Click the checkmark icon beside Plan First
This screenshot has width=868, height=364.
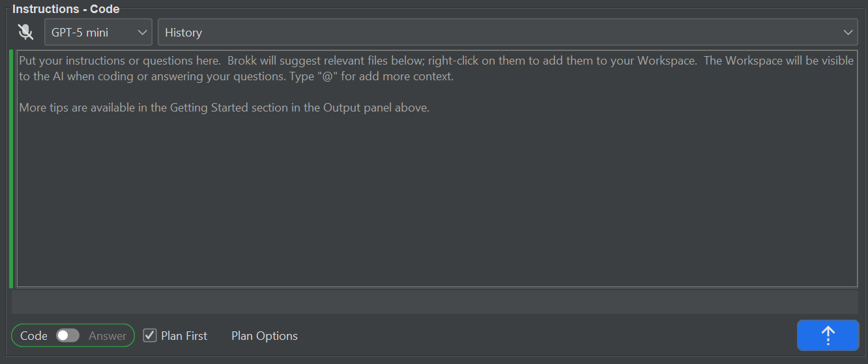[x=150, y=335]
